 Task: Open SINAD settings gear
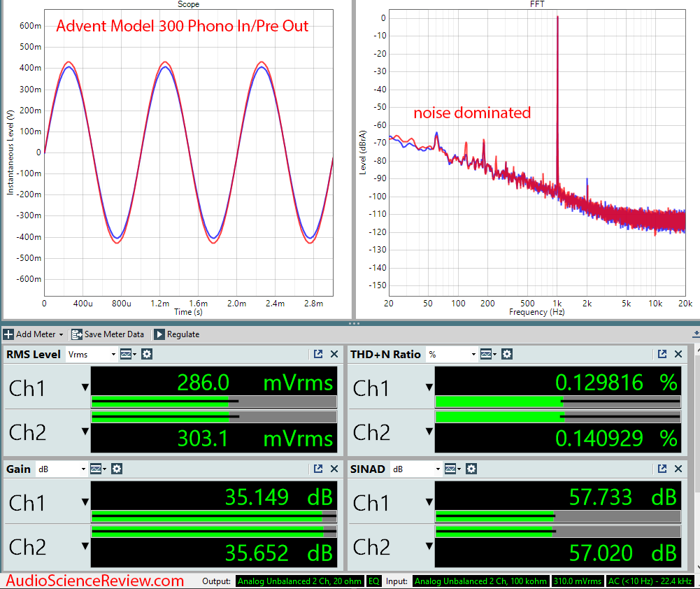pos(471,469)
